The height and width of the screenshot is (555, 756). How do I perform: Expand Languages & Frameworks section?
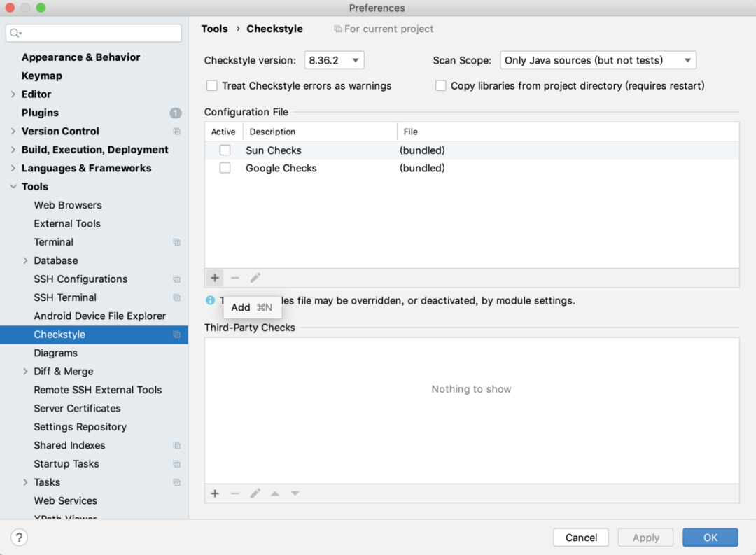(13, 168)
